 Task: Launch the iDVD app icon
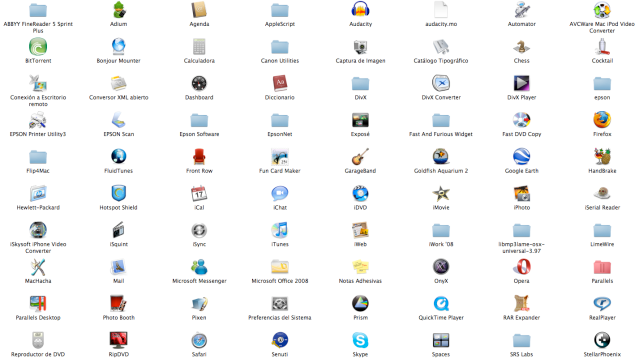360,193
